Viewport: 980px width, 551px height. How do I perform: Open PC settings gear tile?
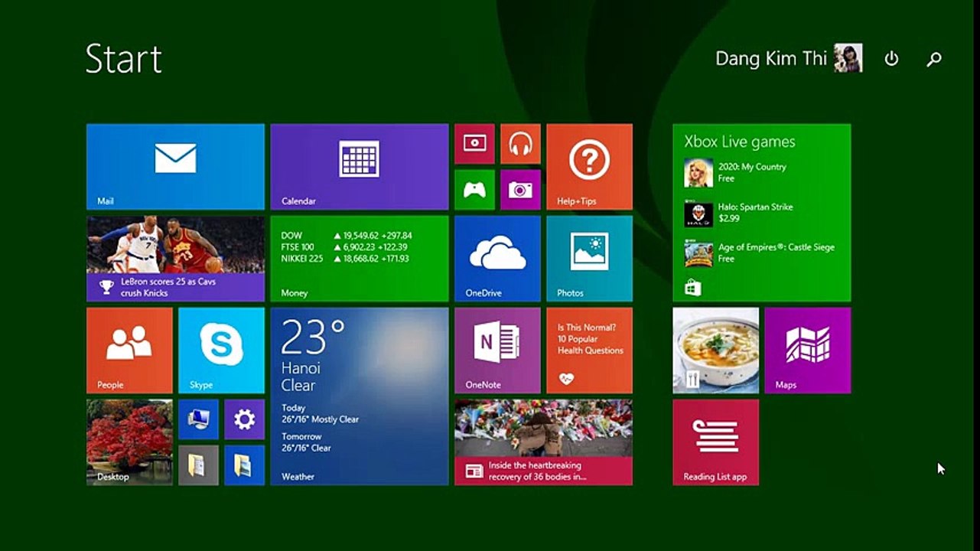244,419
